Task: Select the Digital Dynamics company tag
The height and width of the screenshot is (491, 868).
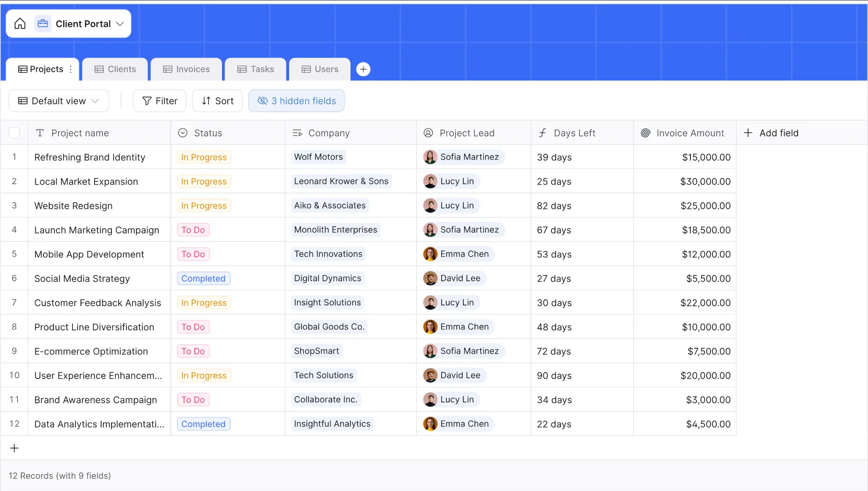Action: (328, 278)
